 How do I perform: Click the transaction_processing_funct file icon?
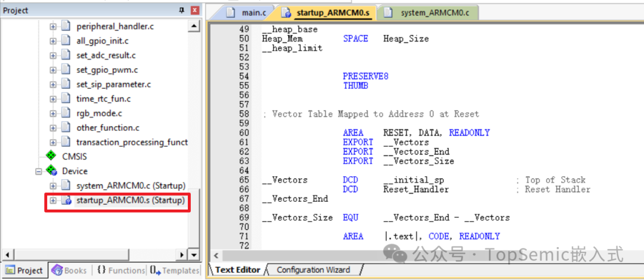click(x=66, y=143)
